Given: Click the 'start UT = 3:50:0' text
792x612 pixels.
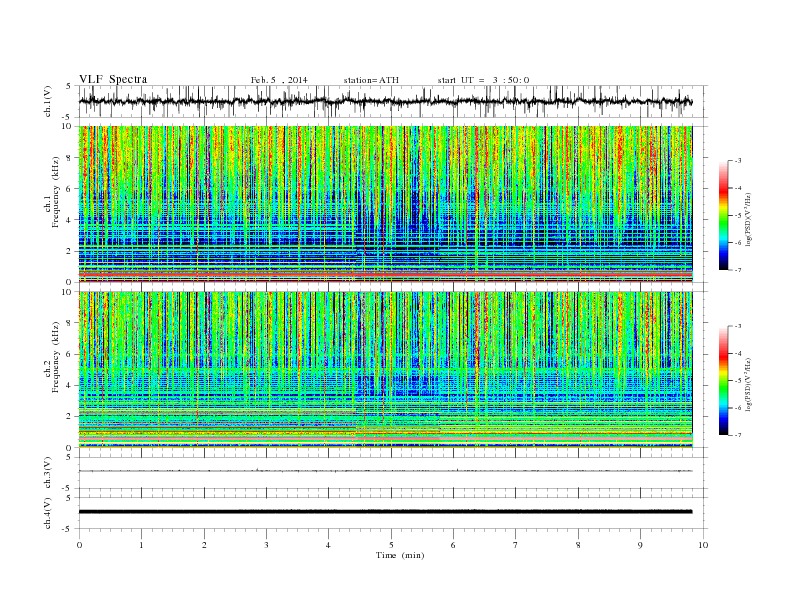Looking at the screenshot, I should [483, 80].
